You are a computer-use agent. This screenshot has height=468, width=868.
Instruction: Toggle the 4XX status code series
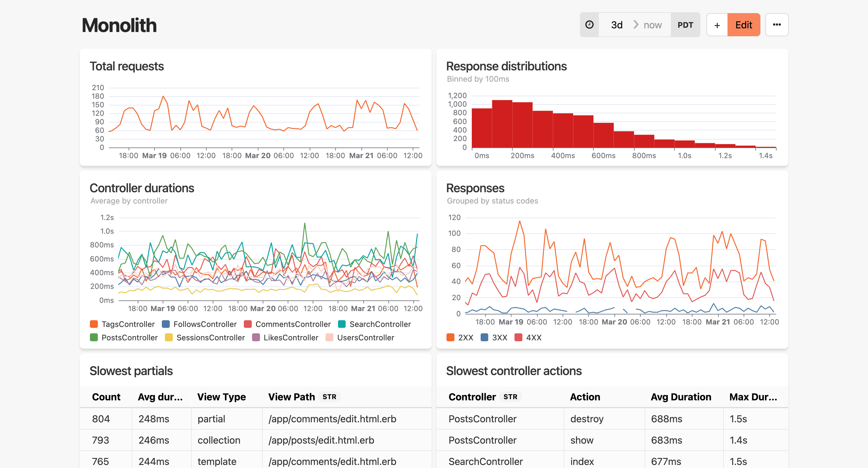pos(533,338)
